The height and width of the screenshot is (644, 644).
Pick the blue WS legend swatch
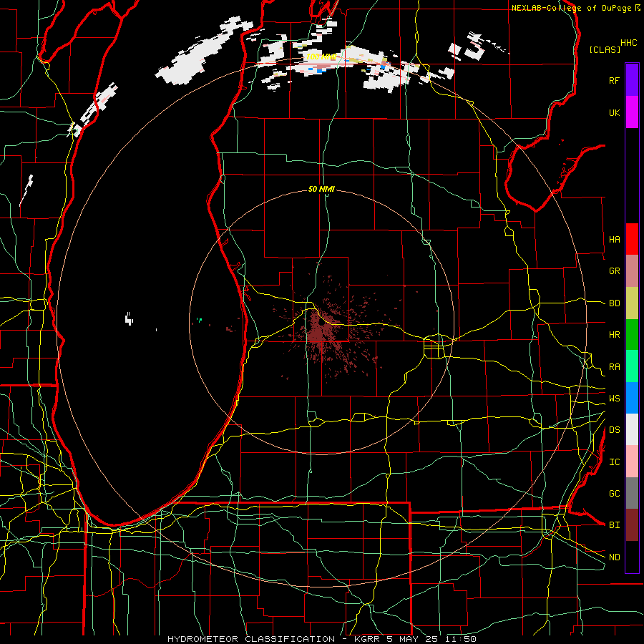(x=632, y=398)
